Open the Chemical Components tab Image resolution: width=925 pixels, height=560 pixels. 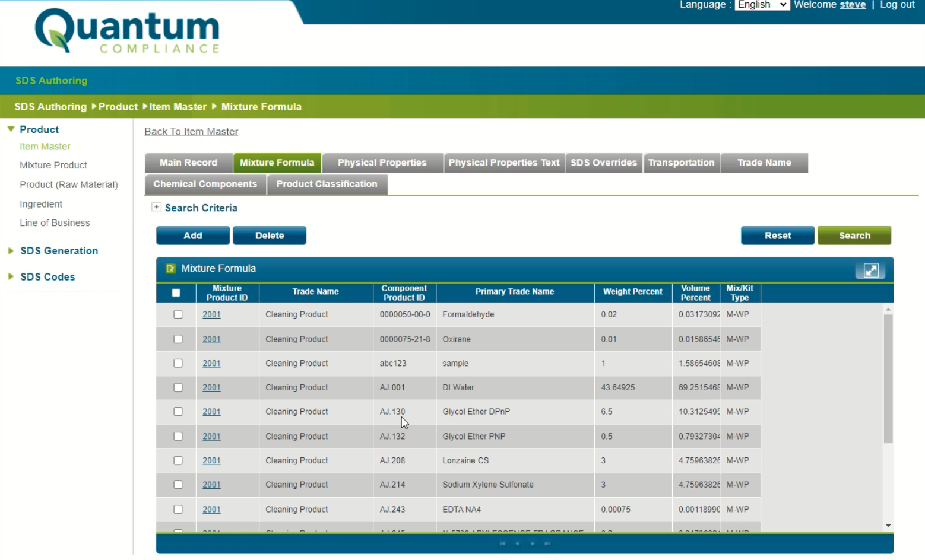205,184
